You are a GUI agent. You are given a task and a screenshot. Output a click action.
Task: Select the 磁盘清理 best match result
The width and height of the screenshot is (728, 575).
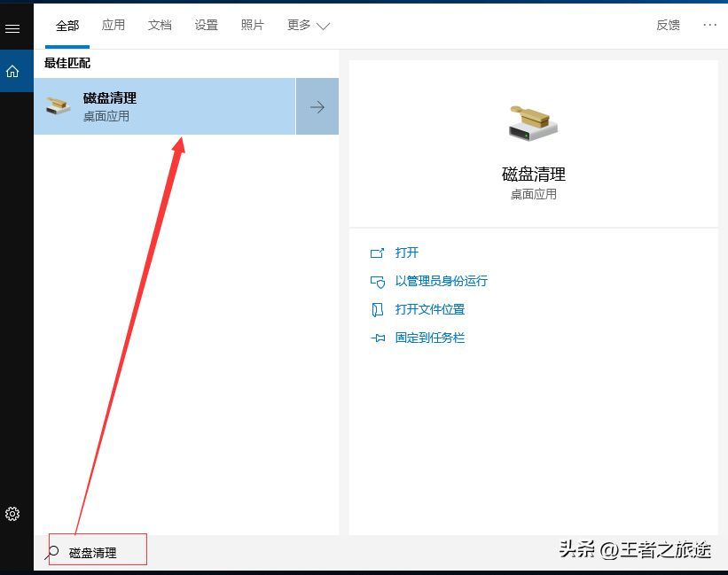point(165,106)
